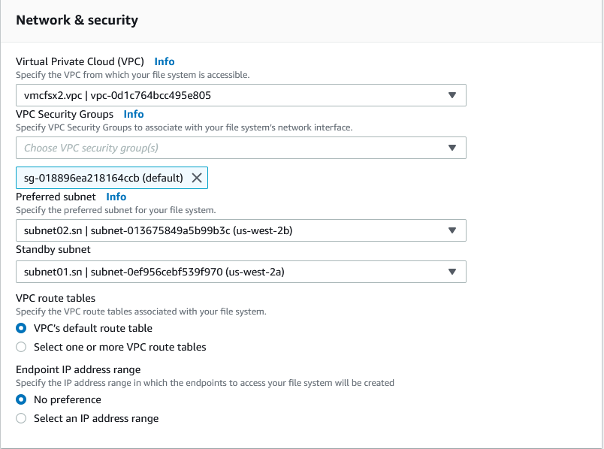Open the Virtual Private Cloud dropdown arrow
This screenshot has width=604, height=449.
(452, 96)
